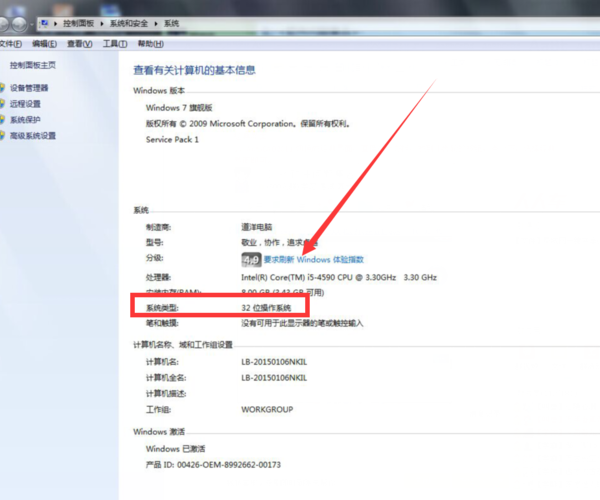Open the 编辑(E) menu
This screenshot has width=600, height=500.
pyautogui.click(x=44, y=44)
